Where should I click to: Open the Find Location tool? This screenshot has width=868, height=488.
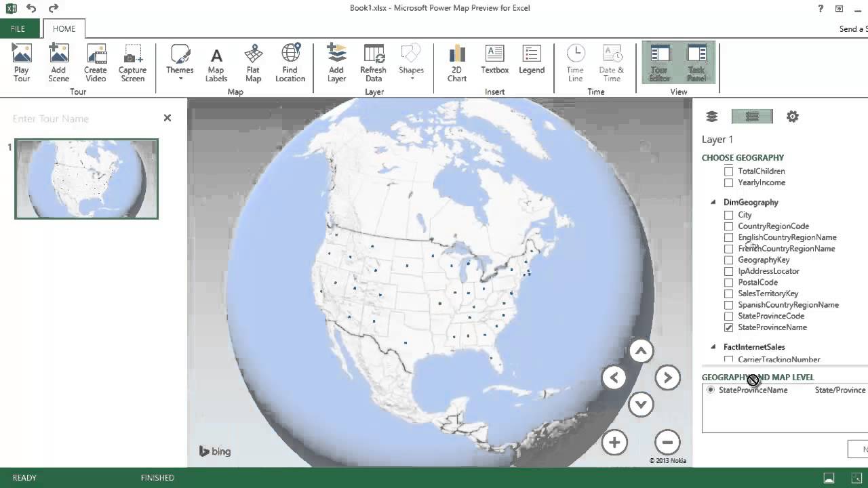point(290,63)
